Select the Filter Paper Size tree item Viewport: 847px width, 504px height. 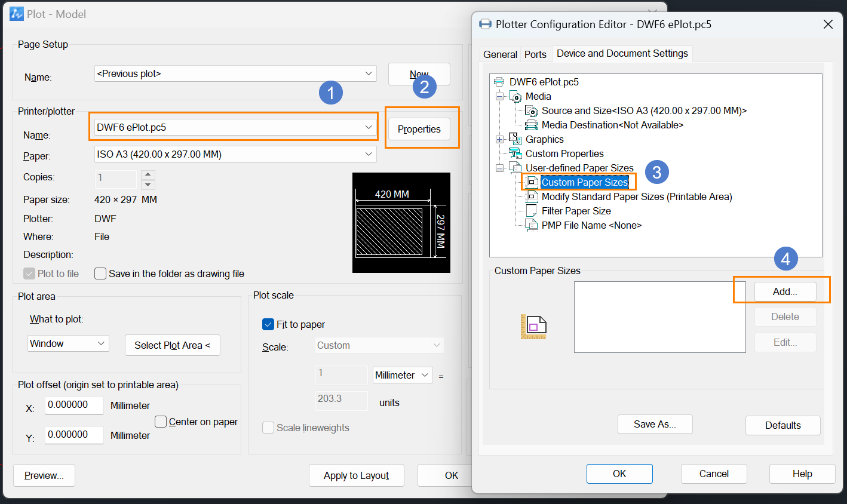coord(576,211)
